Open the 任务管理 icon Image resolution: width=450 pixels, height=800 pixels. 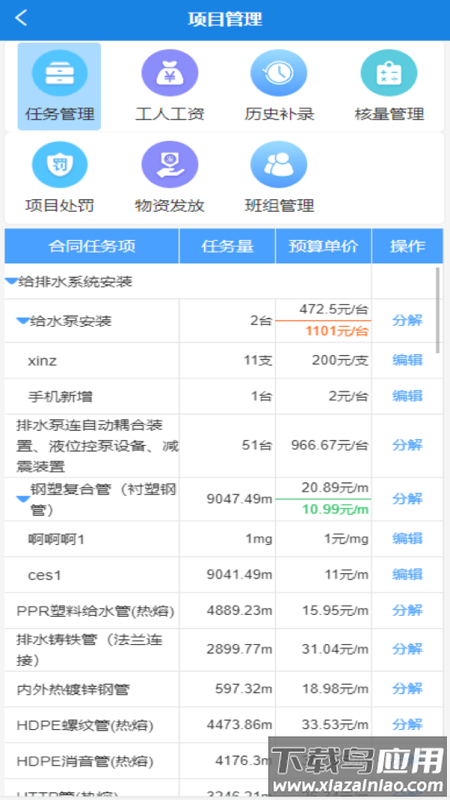[60, 72]
